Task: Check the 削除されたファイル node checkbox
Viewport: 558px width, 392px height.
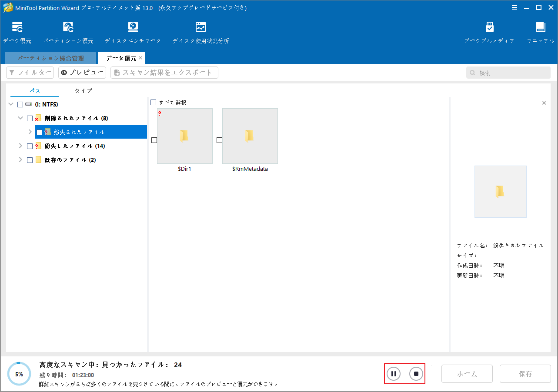Action: click(x=29, y=118)
